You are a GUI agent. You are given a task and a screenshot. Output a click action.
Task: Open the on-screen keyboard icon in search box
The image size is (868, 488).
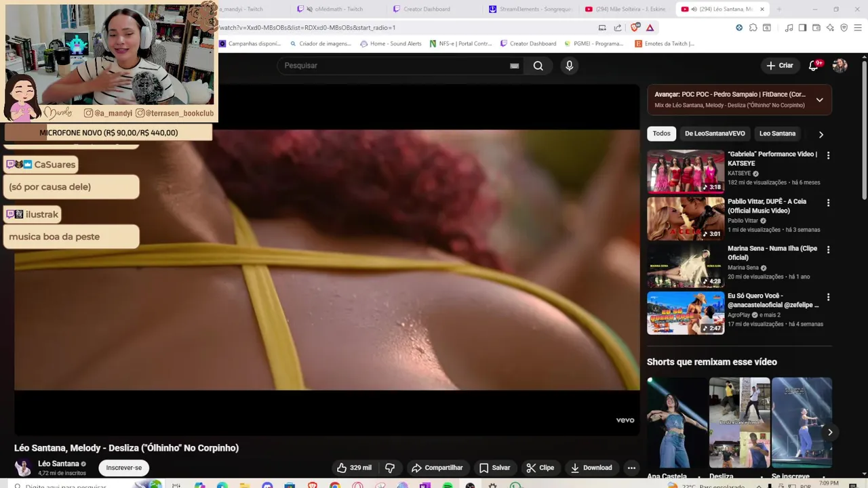(514, 66)
